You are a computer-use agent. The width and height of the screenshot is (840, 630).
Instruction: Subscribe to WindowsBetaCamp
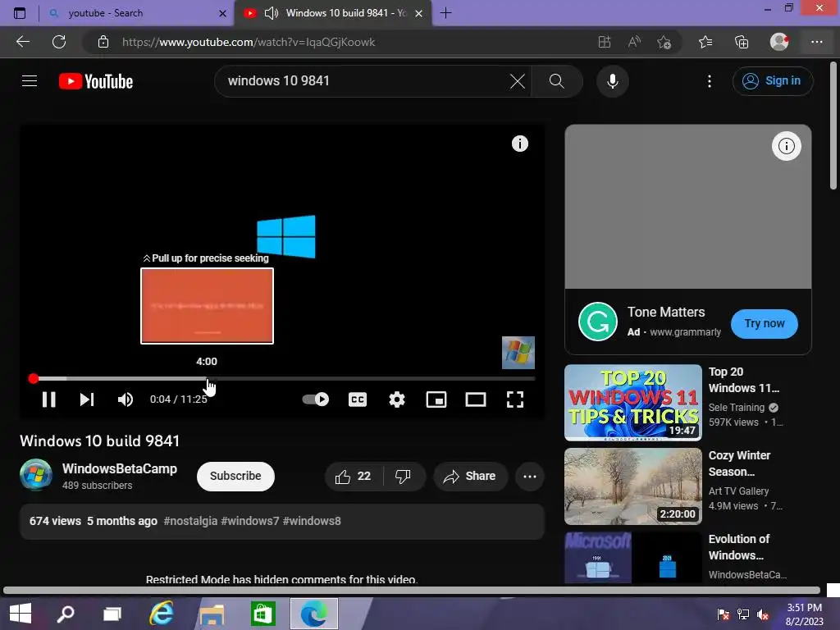pyautogui.click(x=235, y=476)
